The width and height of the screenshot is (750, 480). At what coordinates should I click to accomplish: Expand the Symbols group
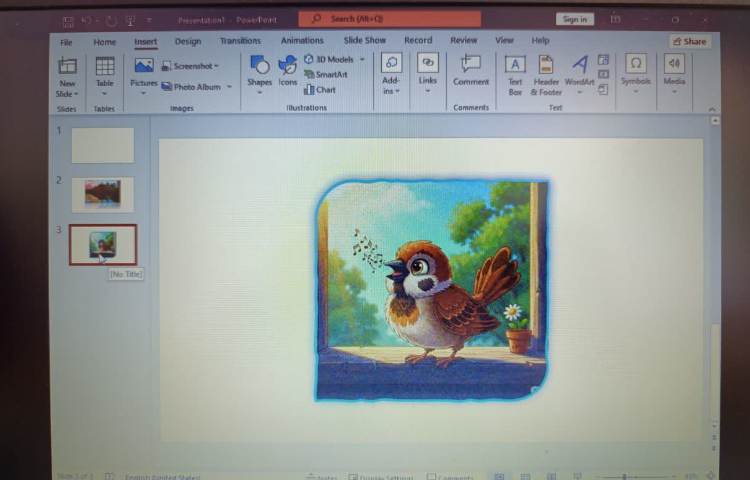point(635,70)
